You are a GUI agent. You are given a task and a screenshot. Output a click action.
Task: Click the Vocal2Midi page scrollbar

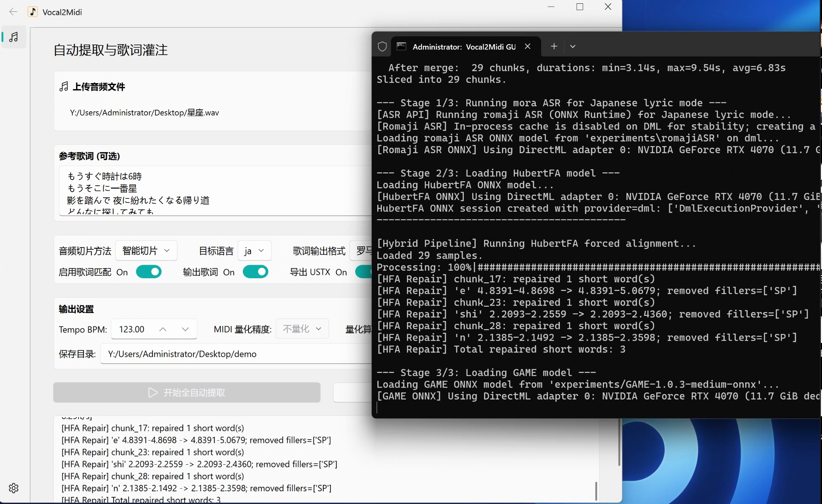tap(619, 442)
